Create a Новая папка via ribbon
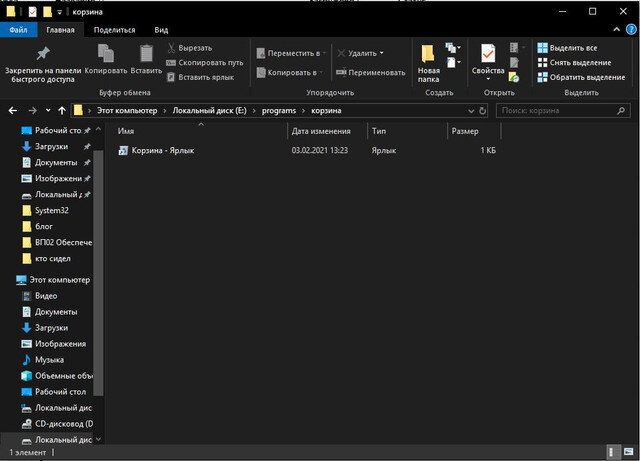The height and width of the screenshot is (461, 640). coord(428,63)
